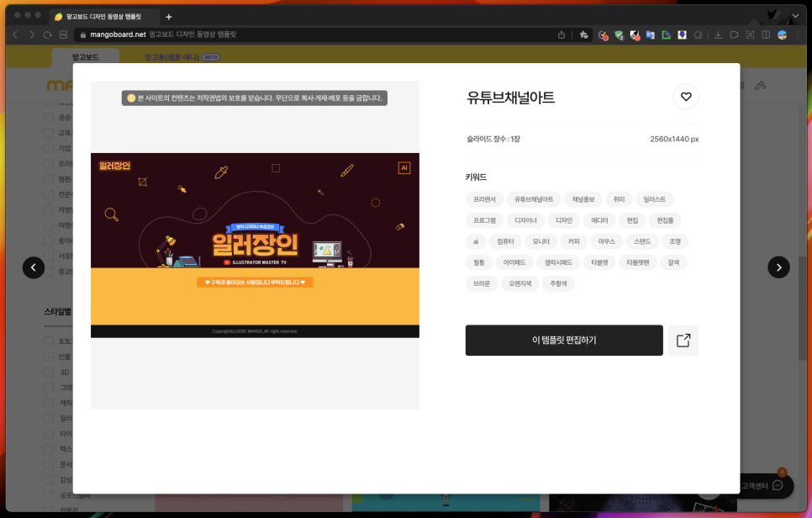Click the 일러장인 template preview image
The image size is (812, 518).
point(255,246)
